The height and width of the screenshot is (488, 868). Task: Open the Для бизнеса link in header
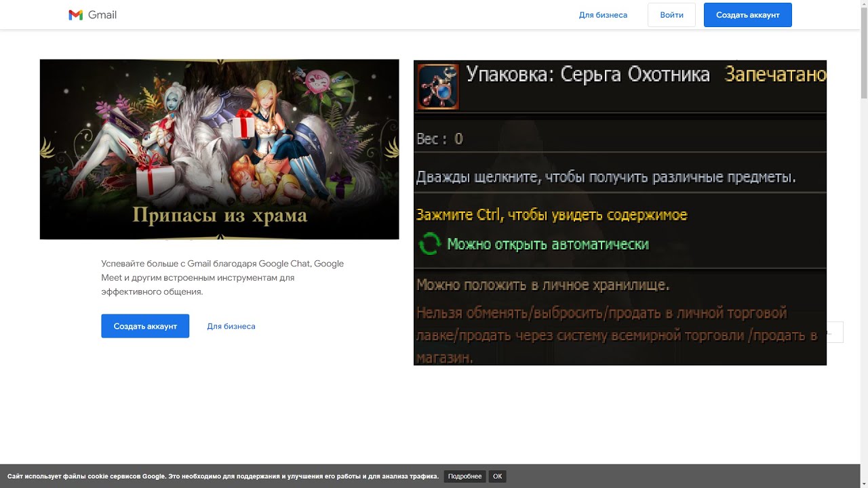(x=603, y=15)
